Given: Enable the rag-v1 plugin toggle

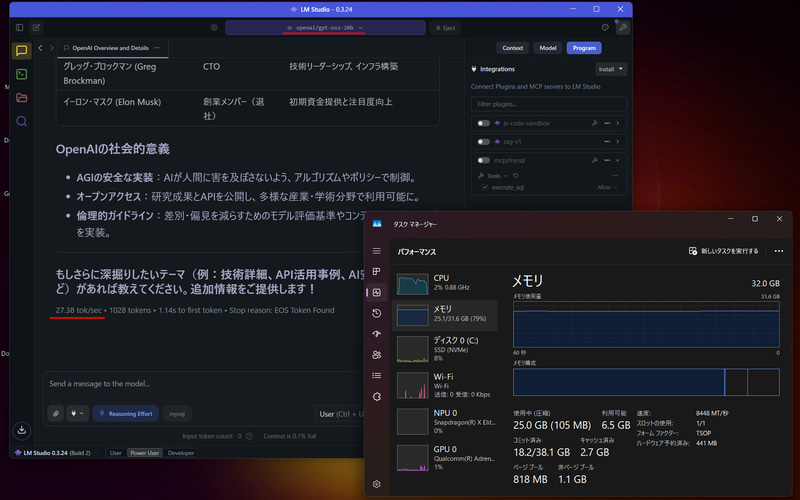Looking at the screenshot, I should coord(483,141).
